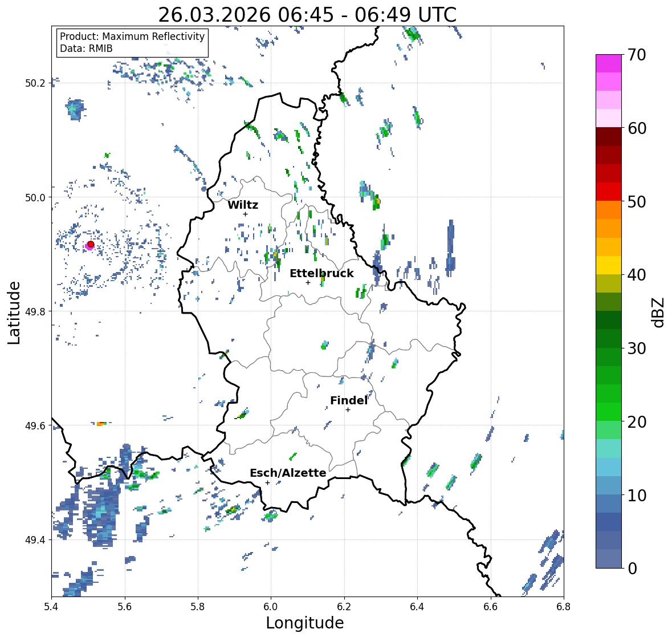Click the Findel station cross marker
The height and width of the screenshot is (637, 672).
click(x=348, y=410)
